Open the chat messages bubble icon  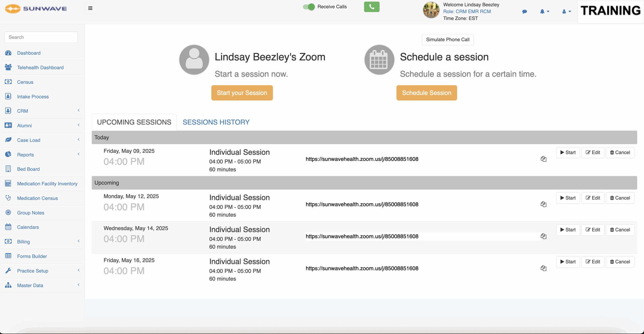tap(525, 12)
